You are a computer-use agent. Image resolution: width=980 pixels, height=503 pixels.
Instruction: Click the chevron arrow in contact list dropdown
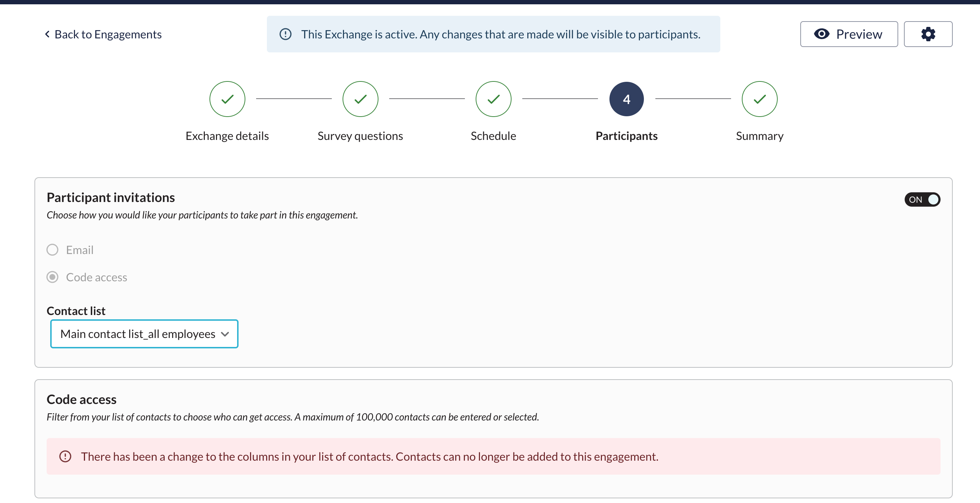point(225,334)
